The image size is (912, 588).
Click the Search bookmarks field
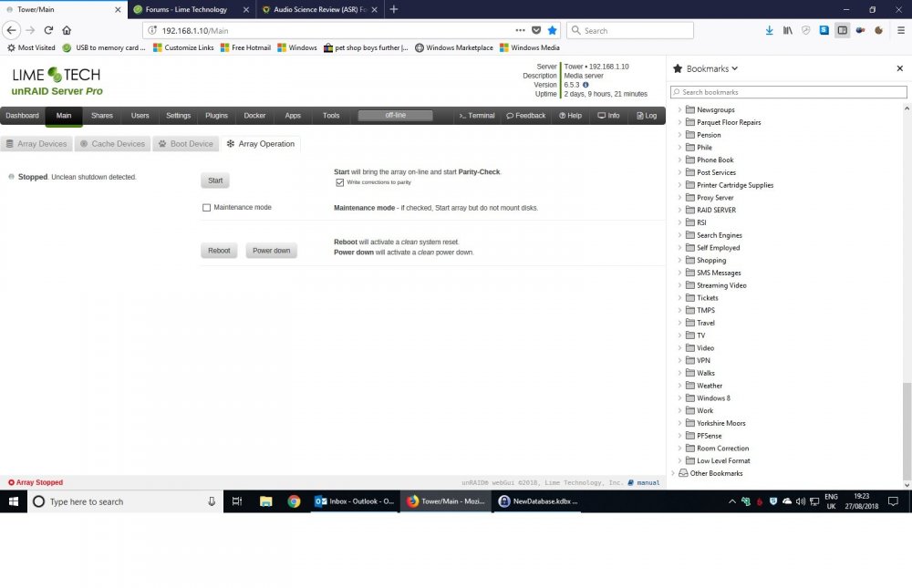point(788,92)
